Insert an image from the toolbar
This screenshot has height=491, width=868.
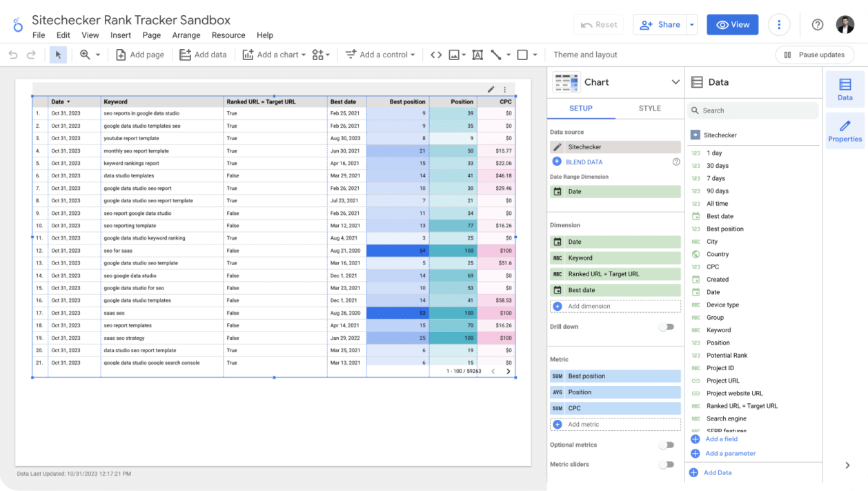[454, 55]
